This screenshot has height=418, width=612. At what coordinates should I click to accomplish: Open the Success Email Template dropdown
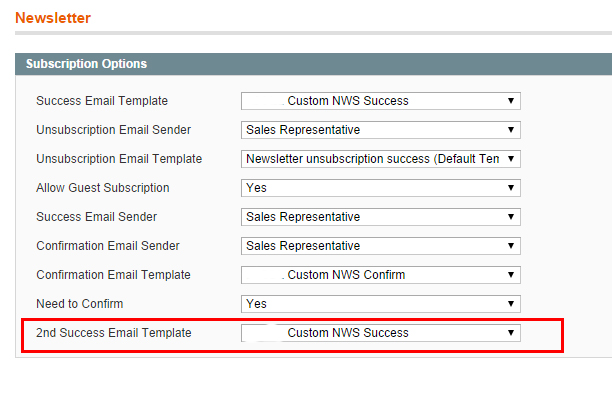pyautogui.click(x=380, y=101)
